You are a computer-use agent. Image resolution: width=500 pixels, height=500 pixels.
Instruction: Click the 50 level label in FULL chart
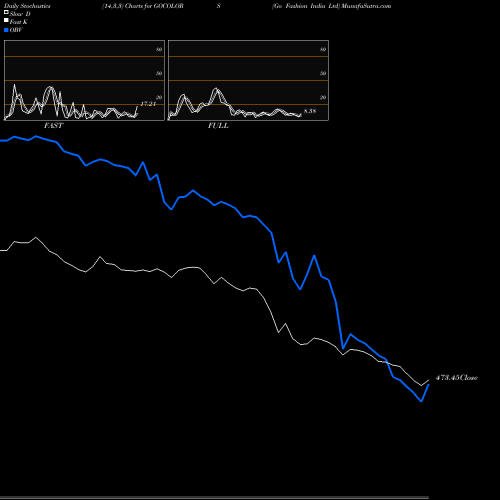coord(323,73)
